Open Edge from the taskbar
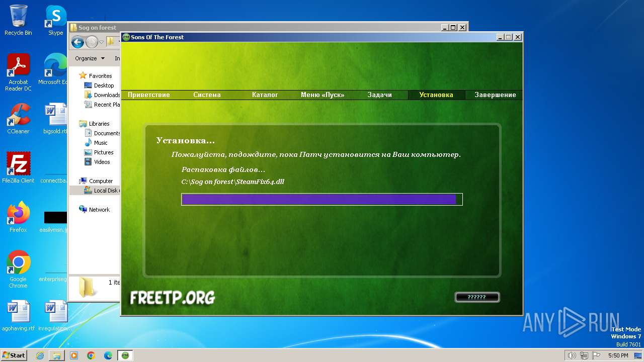Screen dimensions: 644x362 108,355
